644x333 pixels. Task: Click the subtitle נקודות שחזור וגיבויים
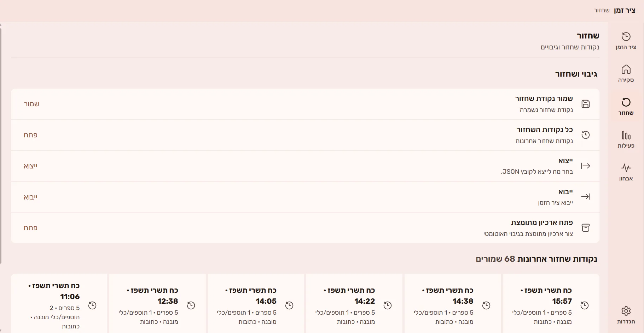(570, 47)
